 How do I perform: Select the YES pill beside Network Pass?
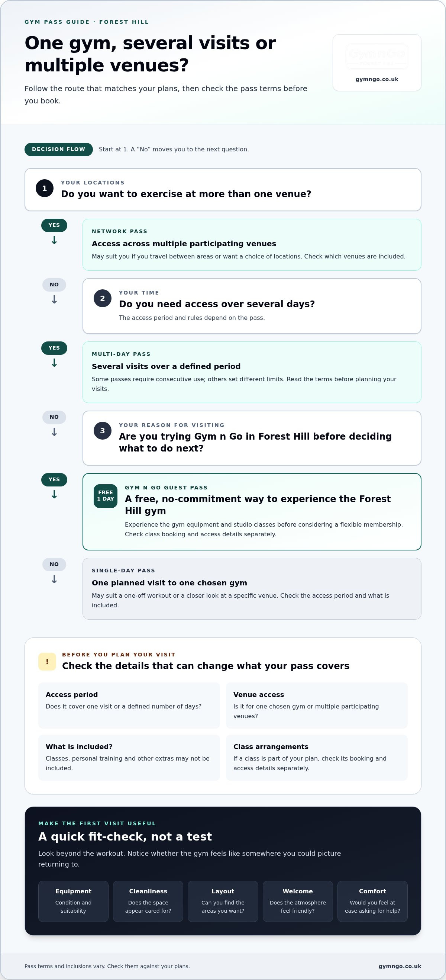54,225
